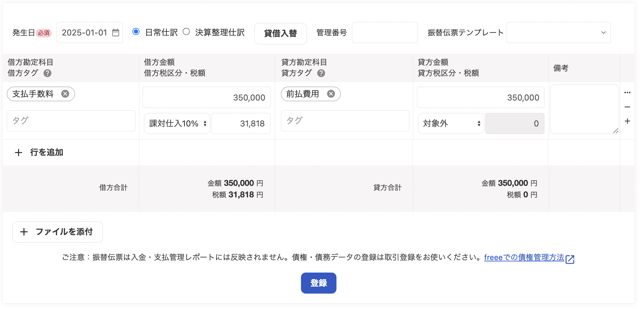
Task: Remove the 前払費用 account chip
Action: pos(331,94)
